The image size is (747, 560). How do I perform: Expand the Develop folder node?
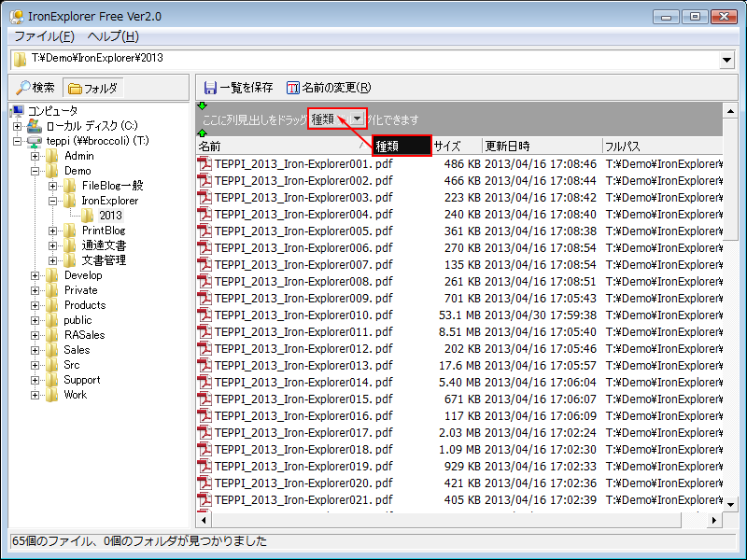pyautogui.click(x=35, y=275)
